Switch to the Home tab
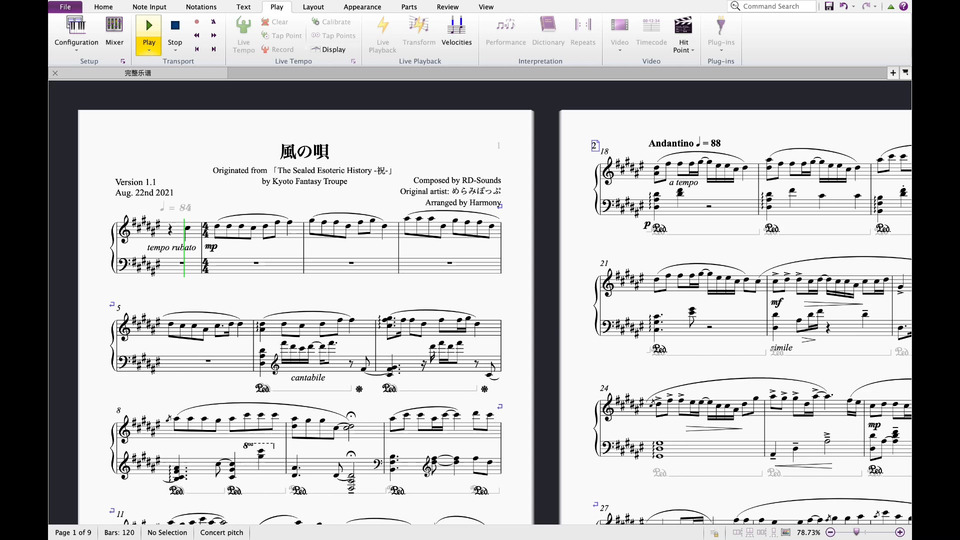Viewport: 960px width, 540px height. pyautogui.click(x=103, y=7)
